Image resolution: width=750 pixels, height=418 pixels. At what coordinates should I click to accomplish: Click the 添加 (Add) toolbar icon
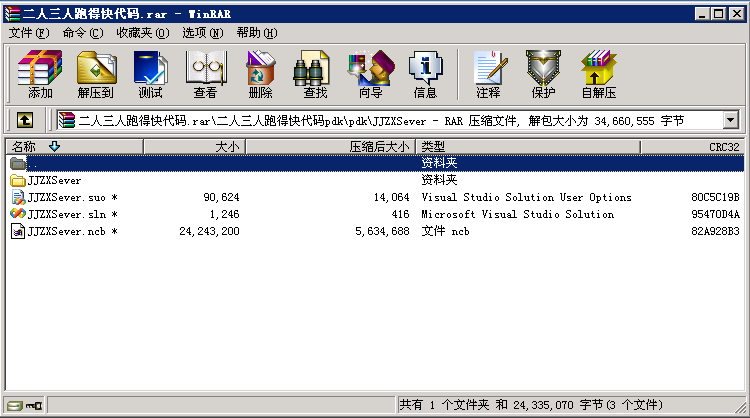40,74
